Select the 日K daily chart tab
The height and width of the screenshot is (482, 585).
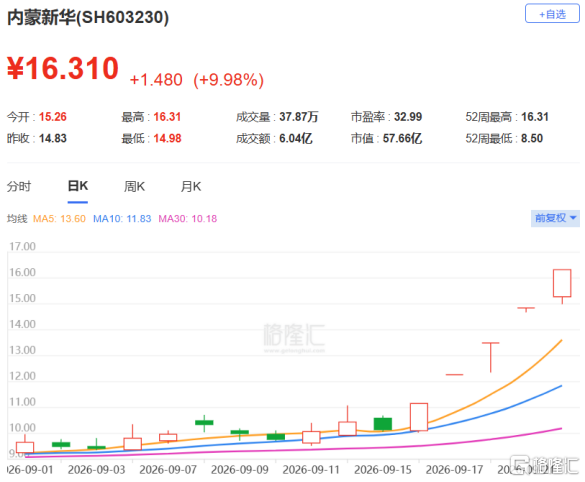[x=78, y=186]
